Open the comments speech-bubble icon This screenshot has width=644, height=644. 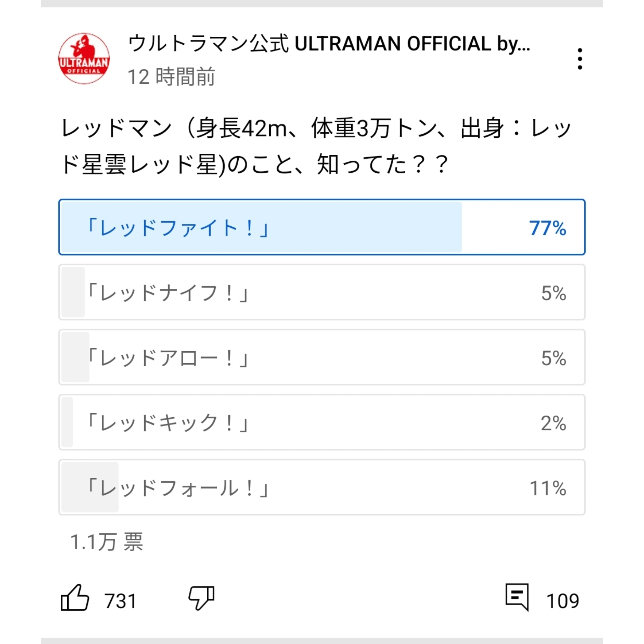tap(517, 597)
